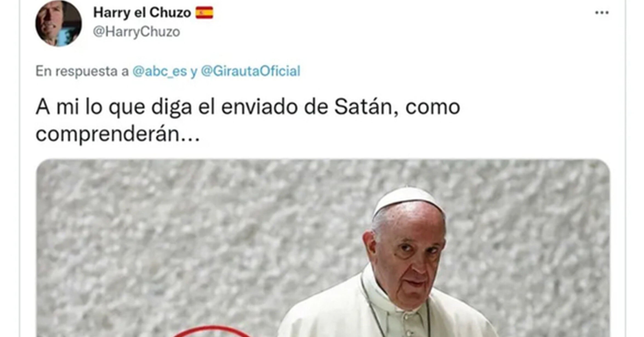Click the tweet text about "enviado de Satán"
The height and width of the screenshot is (337, 644).
pyautogui.click(x=248, y=121)
